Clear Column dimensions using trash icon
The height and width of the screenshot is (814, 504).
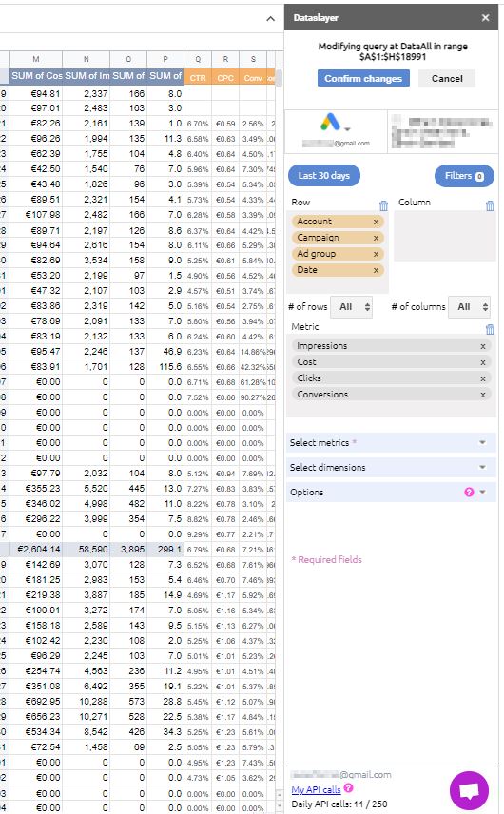click(490, 205)
